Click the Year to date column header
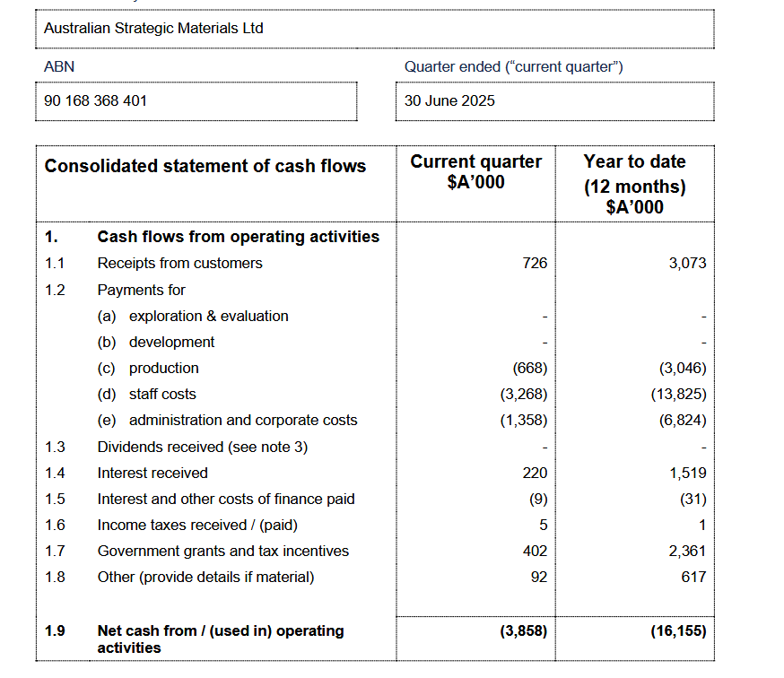Viewport: 784px width, 678px height. pyautogui.click(x=634, y=184)
